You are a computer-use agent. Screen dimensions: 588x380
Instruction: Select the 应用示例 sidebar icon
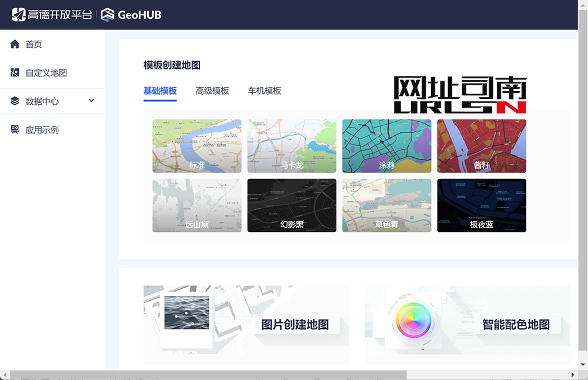tap(14, 129)
